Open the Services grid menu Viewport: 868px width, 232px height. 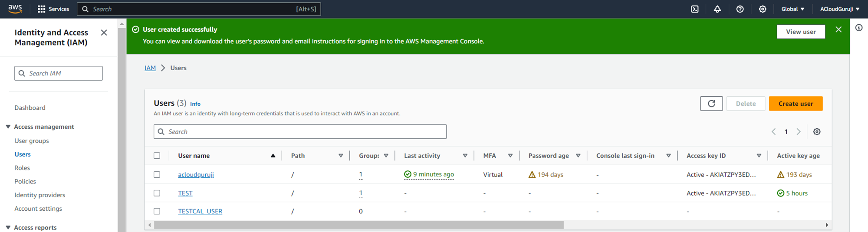[53, 9]
